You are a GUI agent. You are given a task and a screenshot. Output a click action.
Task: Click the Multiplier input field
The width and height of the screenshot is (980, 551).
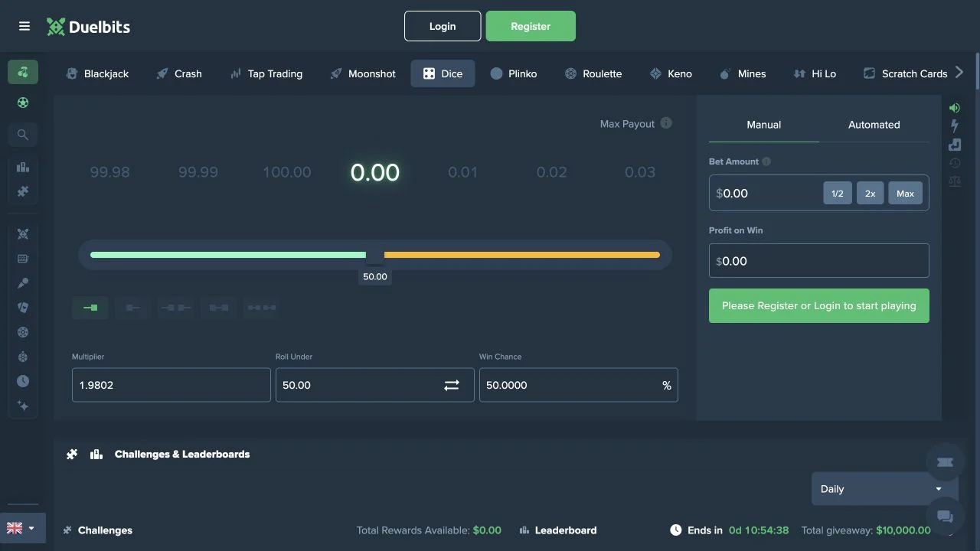[x=171, y=385]
